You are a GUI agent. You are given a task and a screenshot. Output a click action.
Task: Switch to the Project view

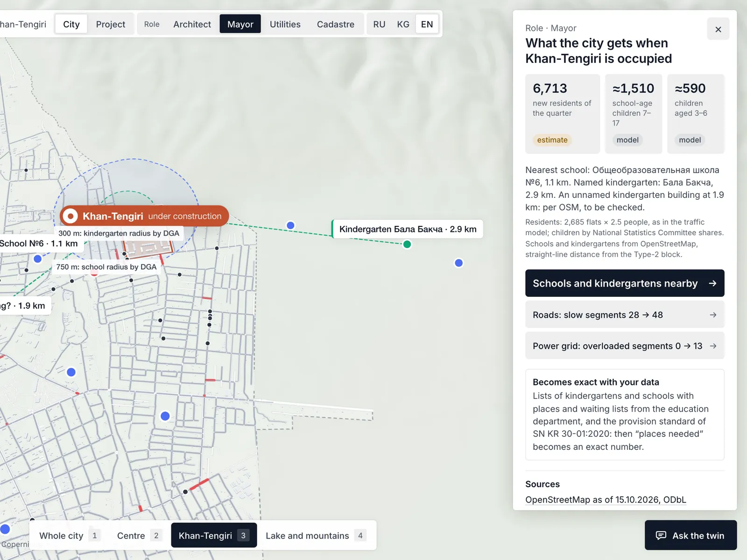111,24
